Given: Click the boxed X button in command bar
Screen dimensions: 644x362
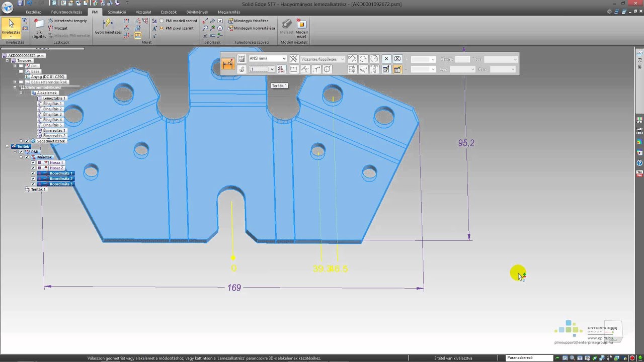Looking at the screenshot, I should [397, 59].
